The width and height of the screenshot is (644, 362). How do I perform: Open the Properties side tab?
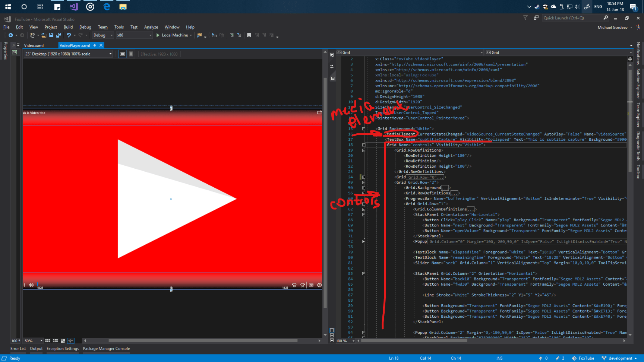[x=6, y=51]
